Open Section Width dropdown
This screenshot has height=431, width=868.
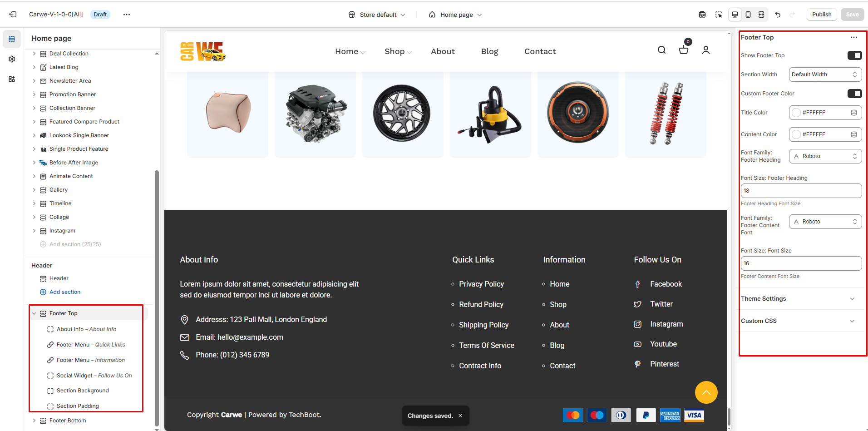click(825, 74)
